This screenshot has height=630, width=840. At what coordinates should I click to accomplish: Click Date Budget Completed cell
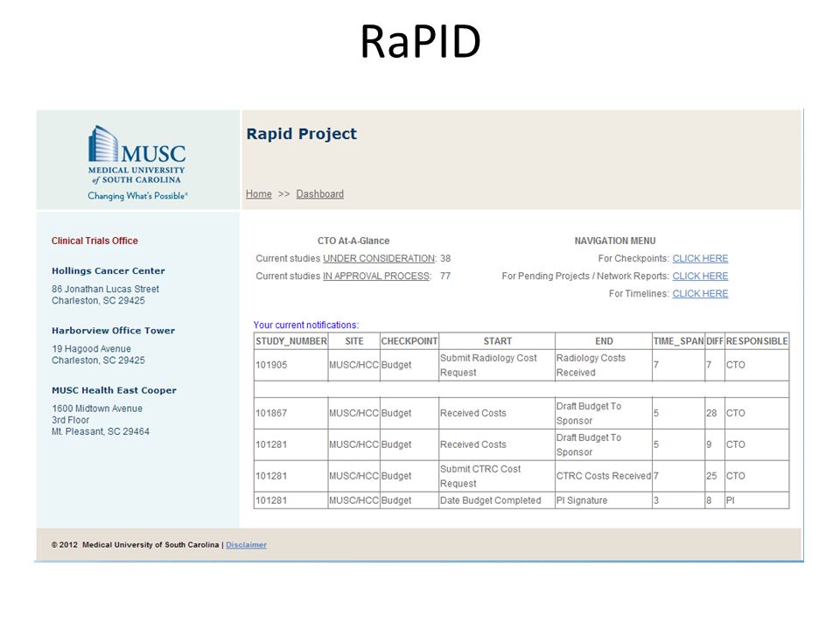(x=497, y=500)
